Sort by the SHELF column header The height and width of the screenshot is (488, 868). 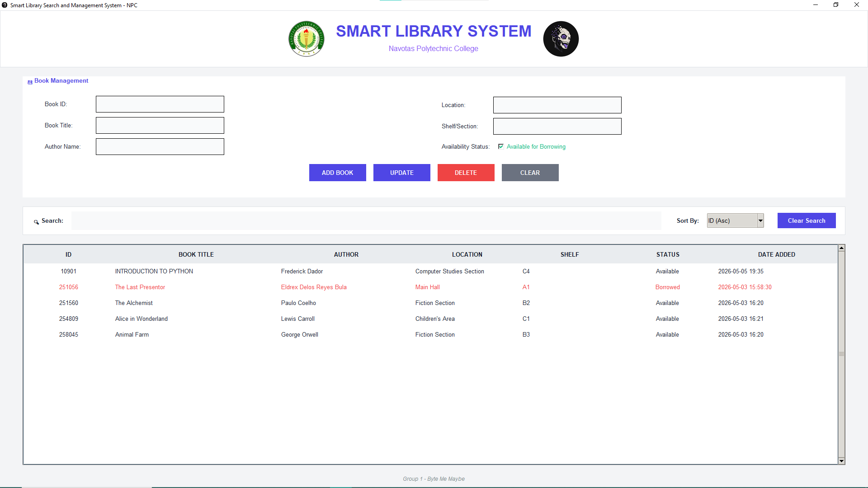(570, 254)
